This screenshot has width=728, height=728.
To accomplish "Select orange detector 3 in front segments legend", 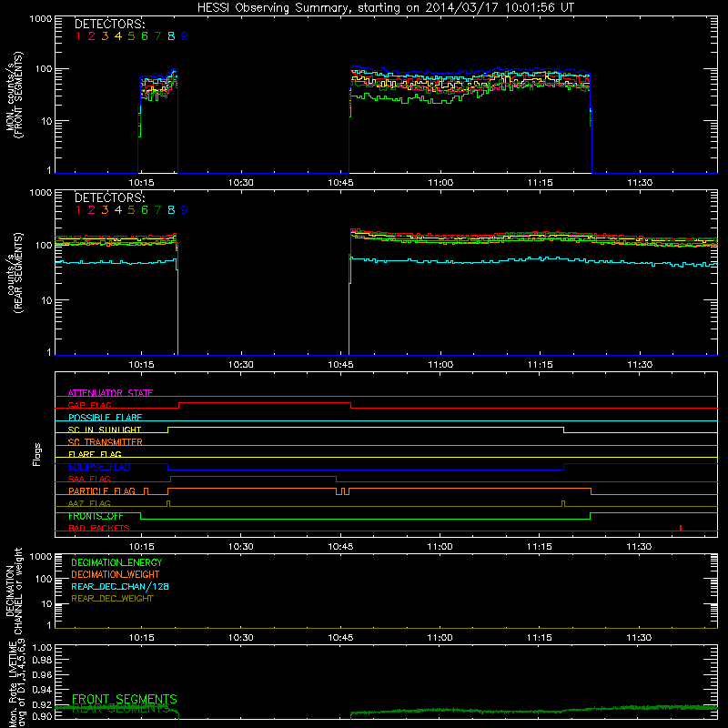I will (x=105, y=36).
